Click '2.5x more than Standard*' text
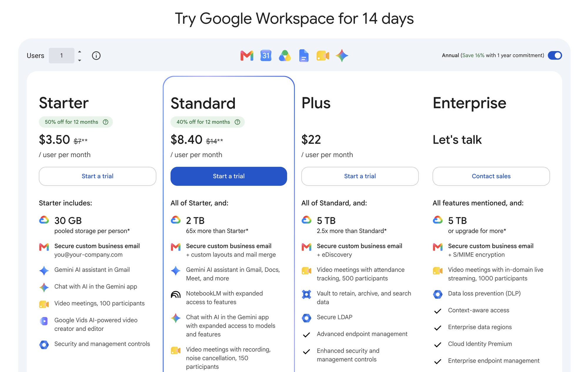 (352, 231)
